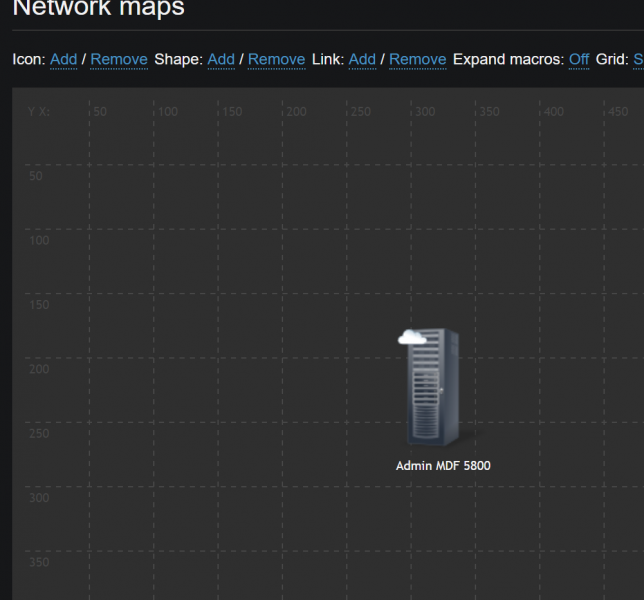This screenshot has width=644, height=600.
Task: Click the Network maps page heading
Action: tap(99, 7)
